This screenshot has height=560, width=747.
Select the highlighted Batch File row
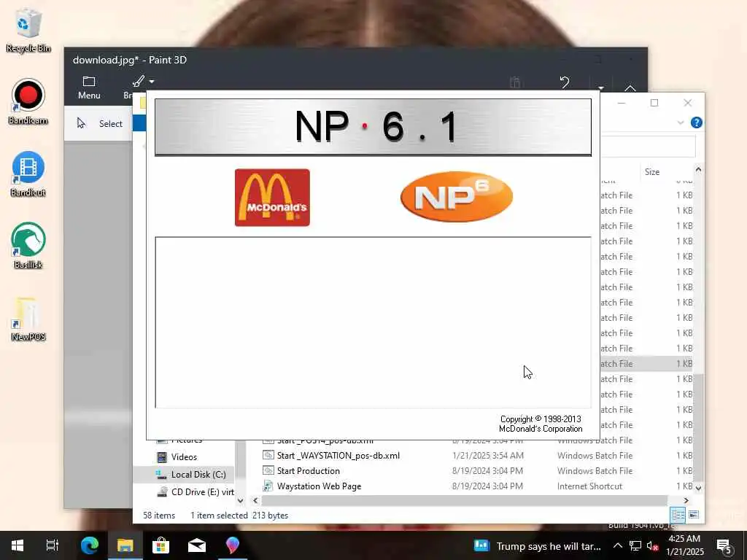[x=646, y=363]
